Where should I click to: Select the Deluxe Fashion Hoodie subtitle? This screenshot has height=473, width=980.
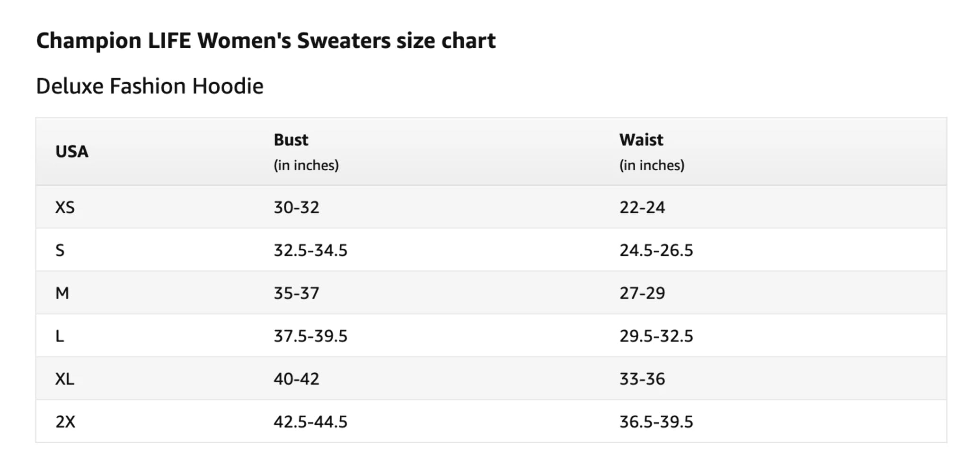click(x=150, y=86)
